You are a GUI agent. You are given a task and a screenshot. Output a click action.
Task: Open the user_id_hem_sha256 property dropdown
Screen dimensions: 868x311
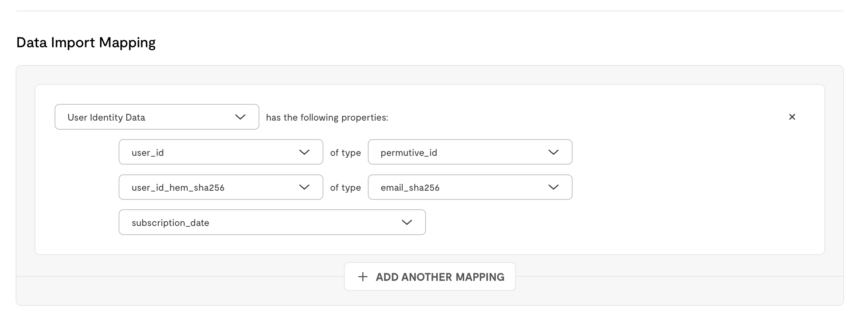point(221,187)
